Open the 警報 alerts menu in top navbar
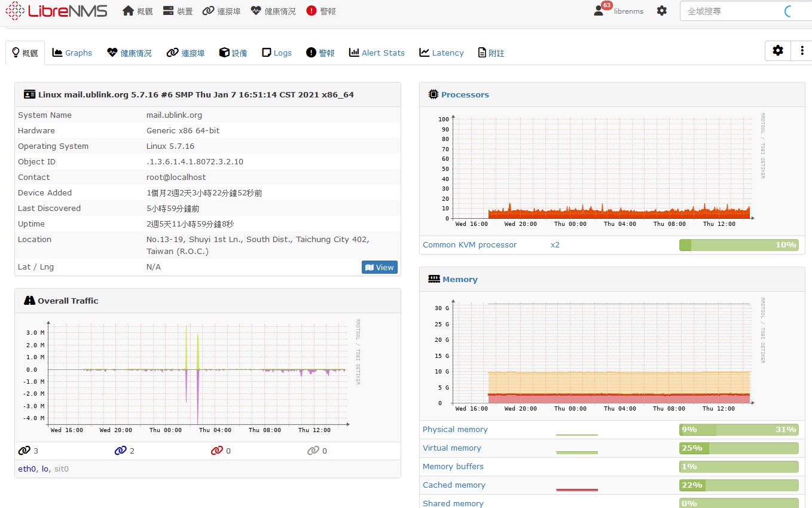 321,11
